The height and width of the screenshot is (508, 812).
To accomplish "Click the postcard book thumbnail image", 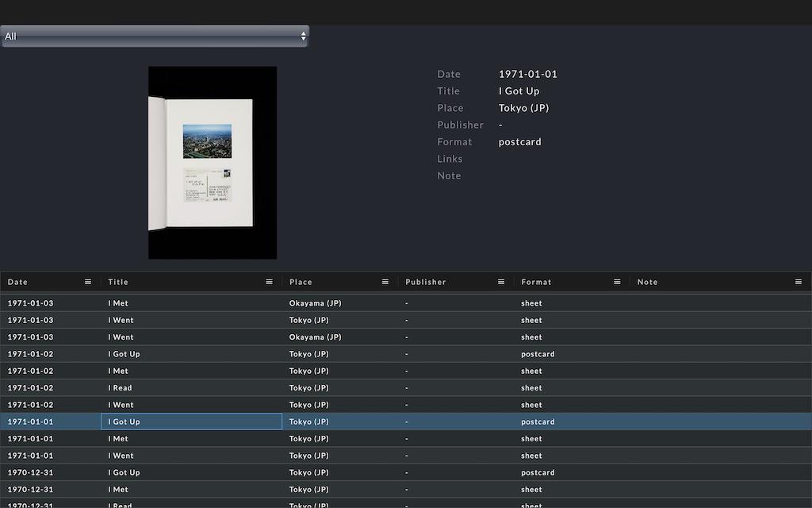I will (x=213, y=163).
